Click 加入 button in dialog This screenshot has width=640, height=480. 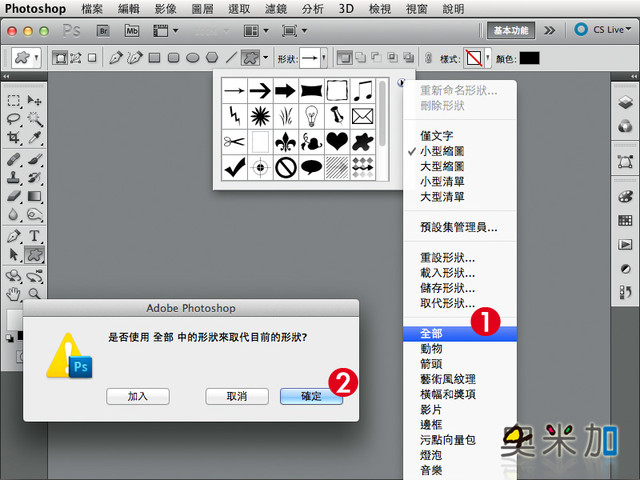point(138,396)
